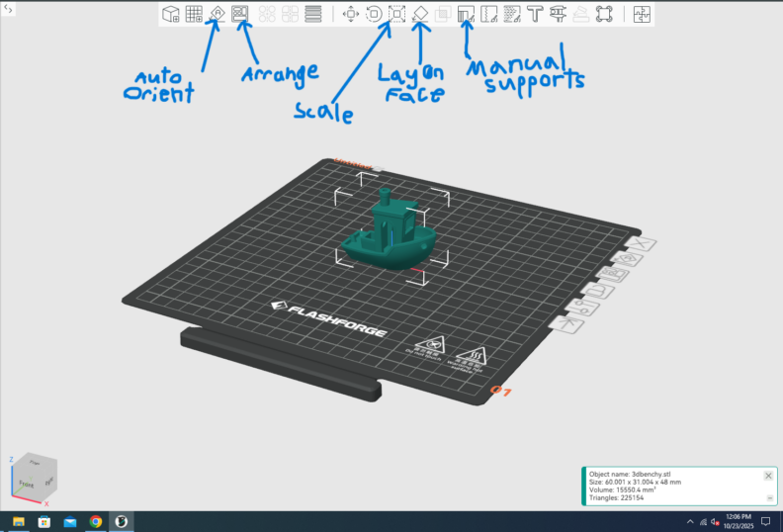This screenshot has width=783, height=532.
Task: Run the Auto Orient tool
Action: (217, 14)
